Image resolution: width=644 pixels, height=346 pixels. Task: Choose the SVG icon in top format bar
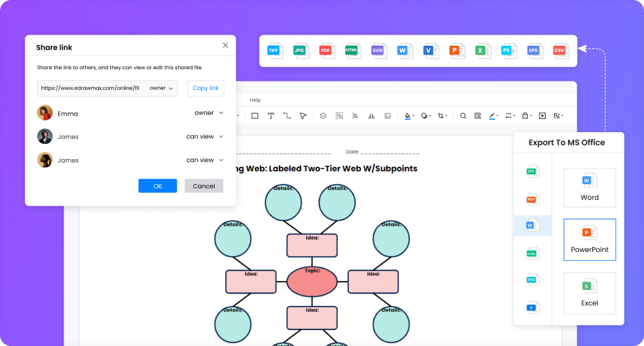pos(378,51)
